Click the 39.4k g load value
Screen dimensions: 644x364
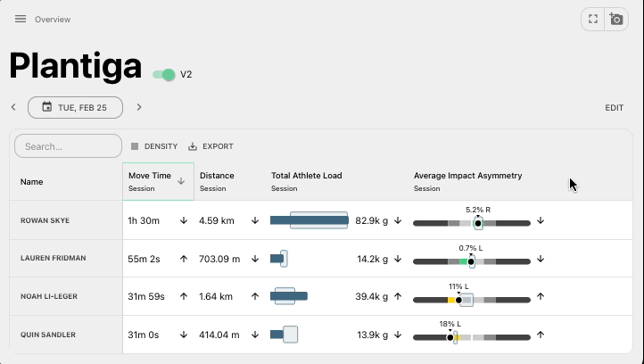[372, 296]
